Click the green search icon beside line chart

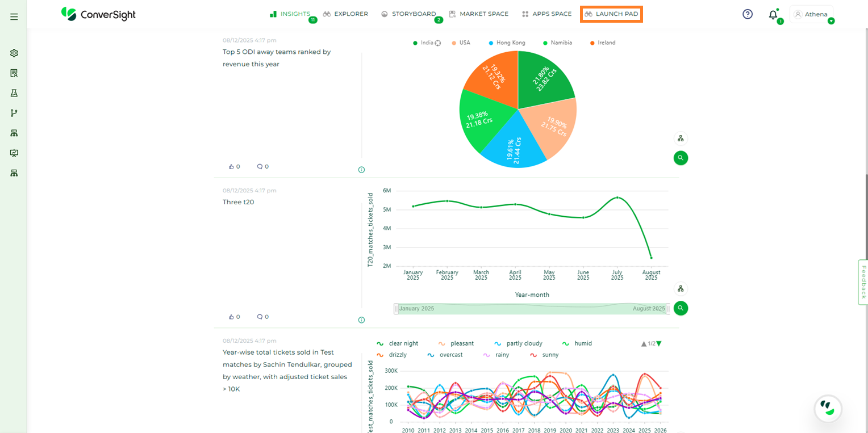click(681, 308)
